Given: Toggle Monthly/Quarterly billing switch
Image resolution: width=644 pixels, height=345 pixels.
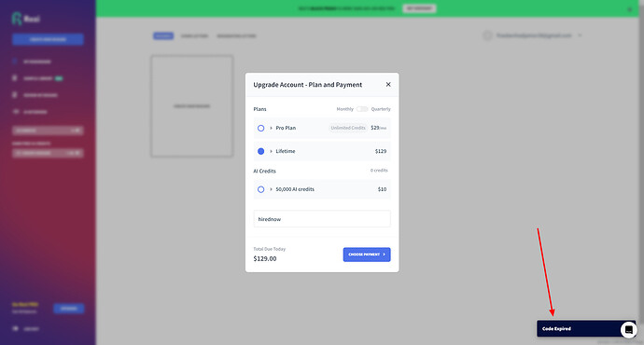Looking at the screenshot, I should click(362, 109).
